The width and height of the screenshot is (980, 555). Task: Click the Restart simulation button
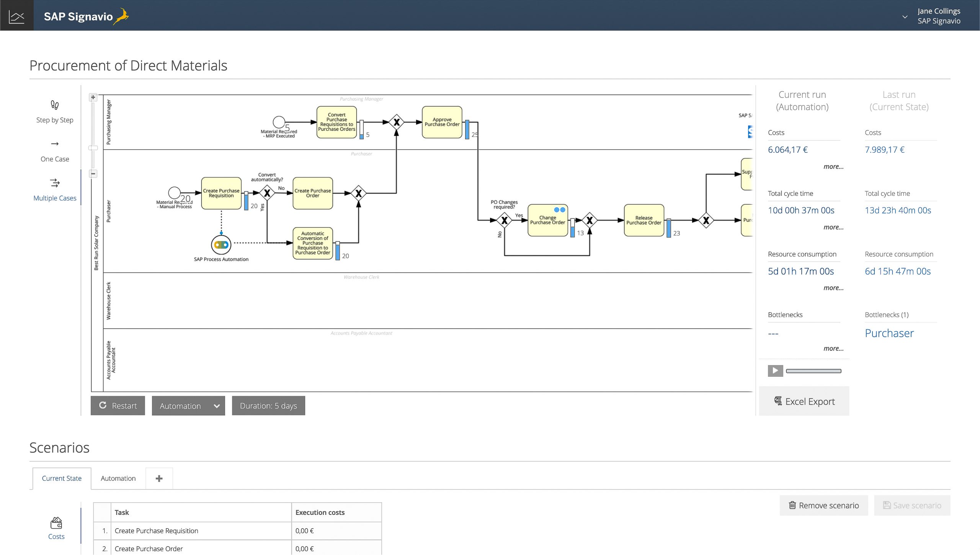coord(118,406)
